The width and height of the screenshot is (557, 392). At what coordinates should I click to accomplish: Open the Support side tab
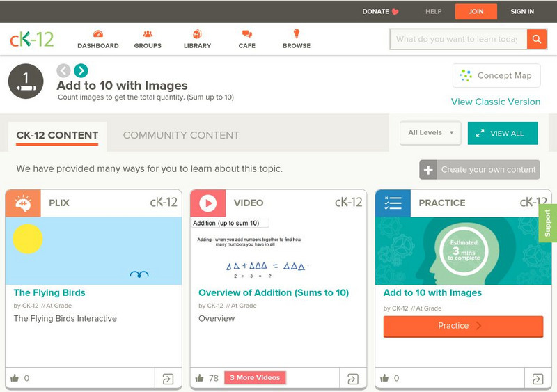coord(548,224)
